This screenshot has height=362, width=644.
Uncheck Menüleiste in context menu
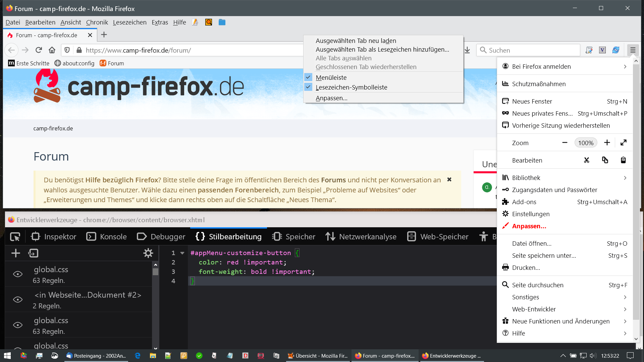pos(331,77)
